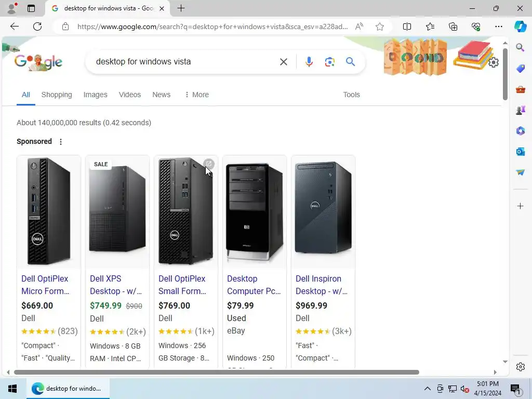Add a new sidebar app
532x399 pixels.
point(520,206)
